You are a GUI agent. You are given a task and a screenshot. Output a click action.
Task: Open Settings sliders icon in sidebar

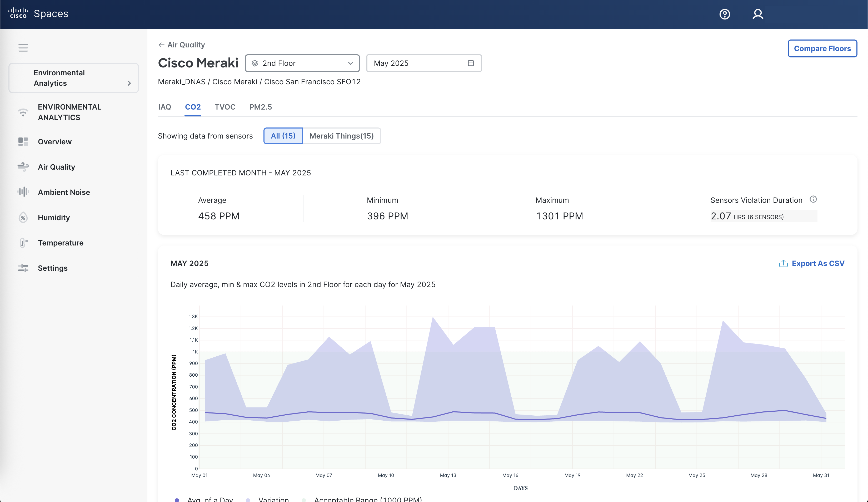point(23,268)
